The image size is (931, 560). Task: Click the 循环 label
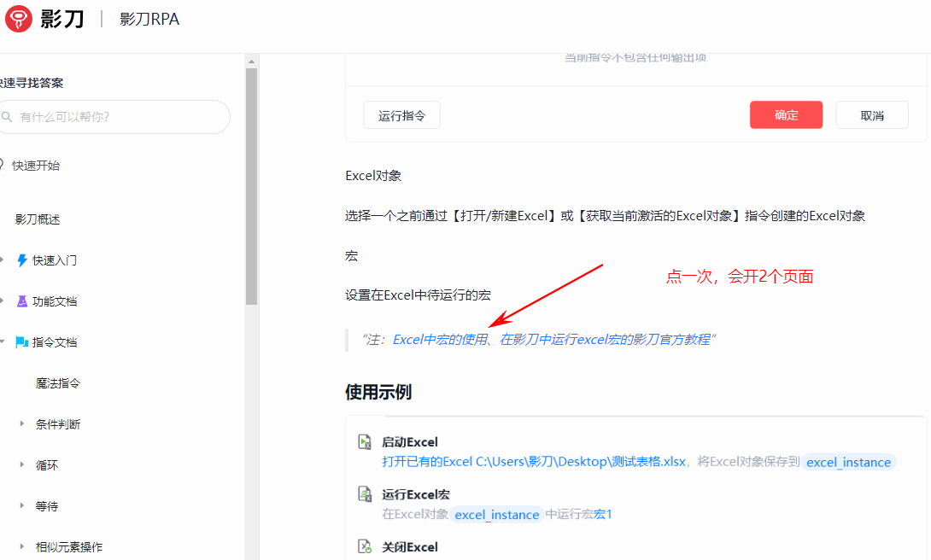[47, 465]
